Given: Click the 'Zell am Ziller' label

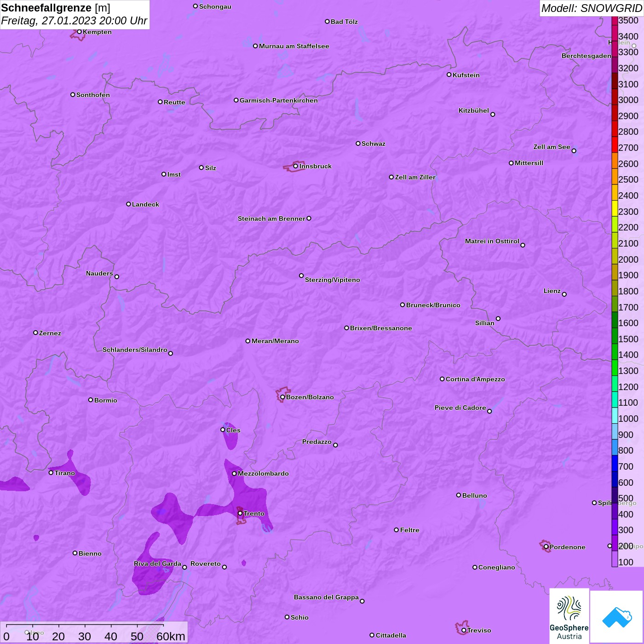Looking at the screenshot, I should [x=415, y=177].
